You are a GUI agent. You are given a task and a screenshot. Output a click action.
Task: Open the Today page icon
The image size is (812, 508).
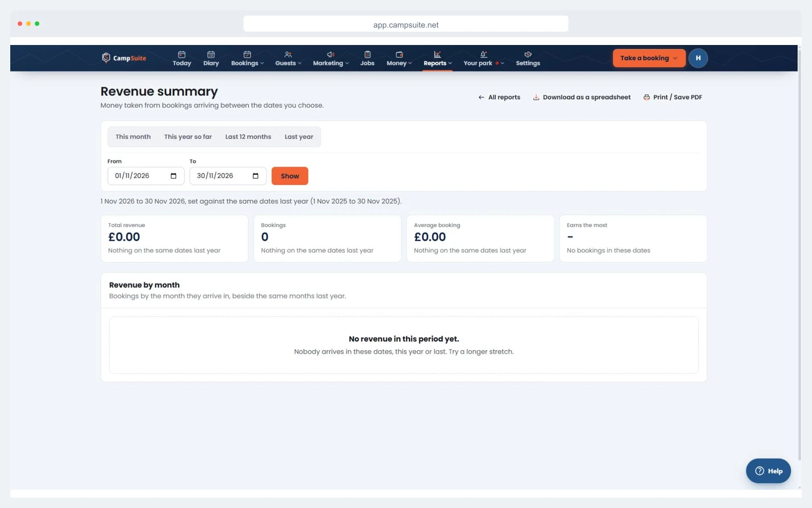pyautogui.click(x=182, y=55)
